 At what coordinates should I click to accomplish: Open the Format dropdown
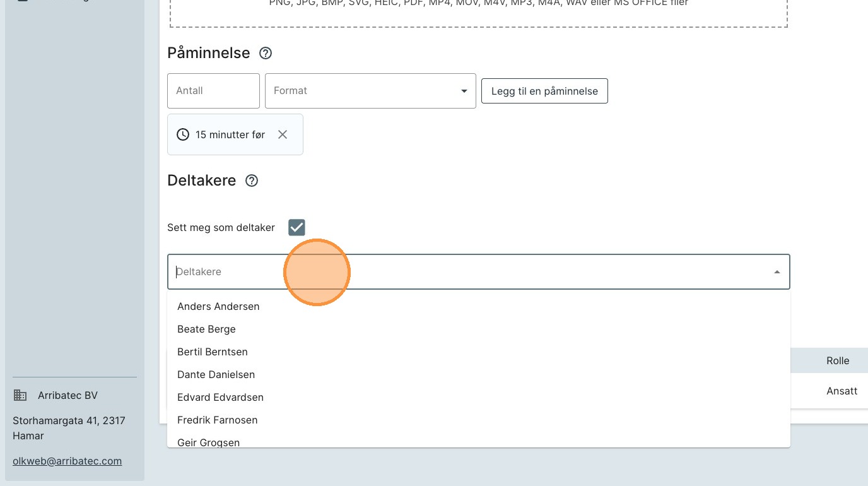[370, 91]
